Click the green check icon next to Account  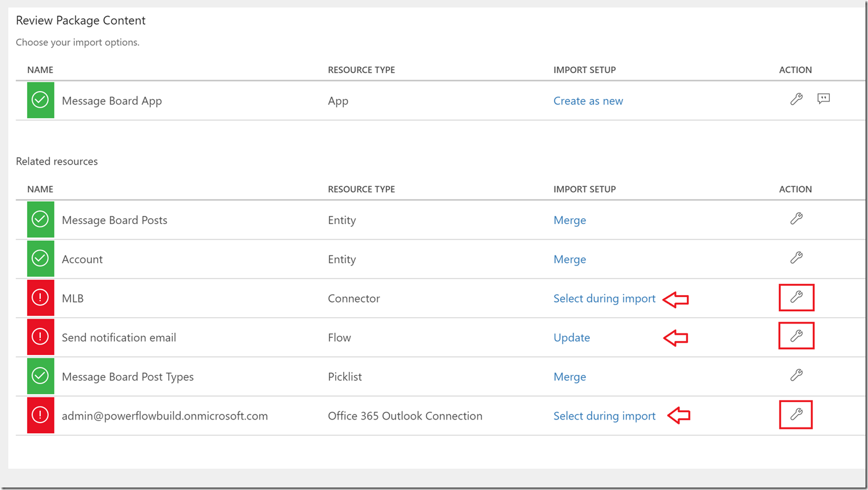point(40,259)
